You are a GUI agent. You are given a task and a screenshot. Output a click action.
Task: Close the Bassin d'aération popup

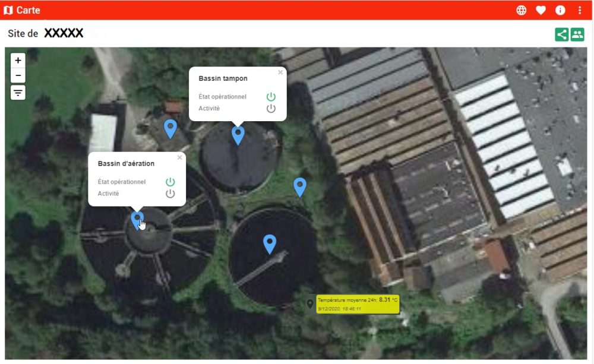pyautogui.click(x=179, y=157)
